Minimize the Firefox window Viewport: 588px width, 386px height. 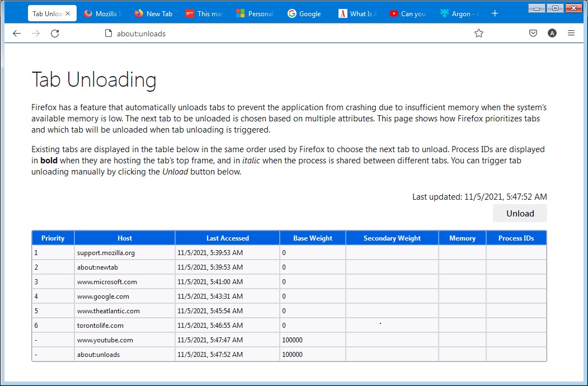click(537, 8)
